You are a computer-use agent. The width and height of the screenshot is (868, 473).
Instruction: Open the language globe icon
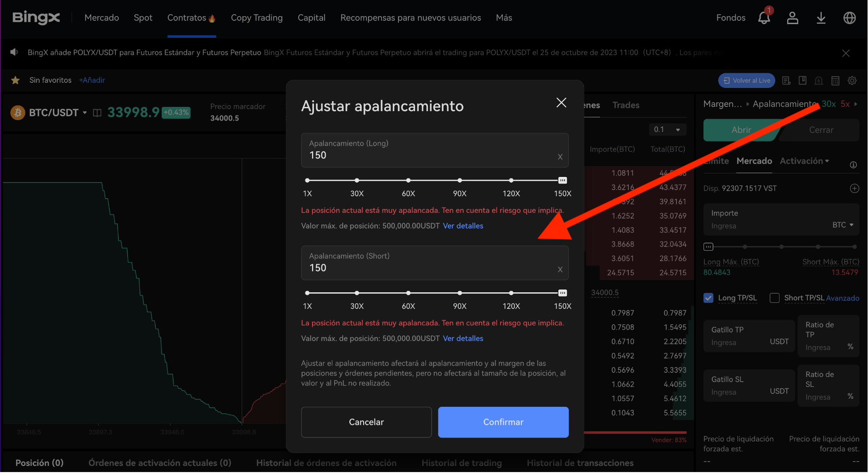tap(850, 18)
